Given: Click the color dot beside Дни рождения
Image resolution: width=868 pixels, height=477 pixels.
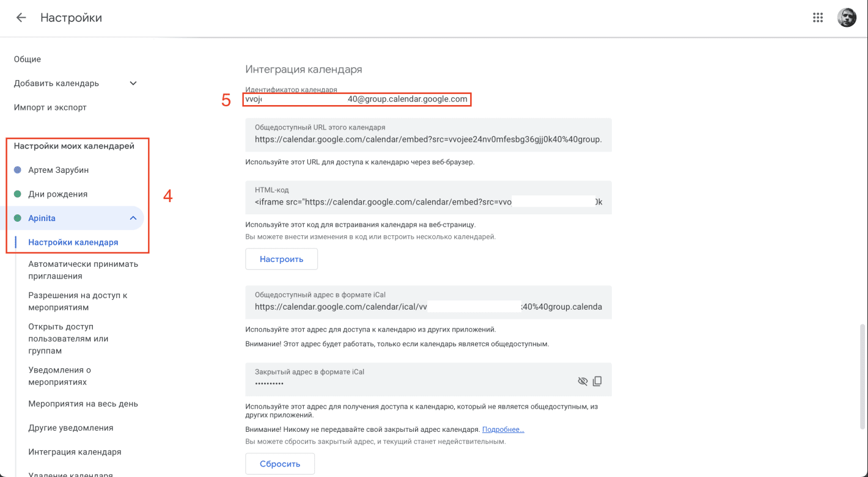Looking at the screenshot, I should (17, 194).
